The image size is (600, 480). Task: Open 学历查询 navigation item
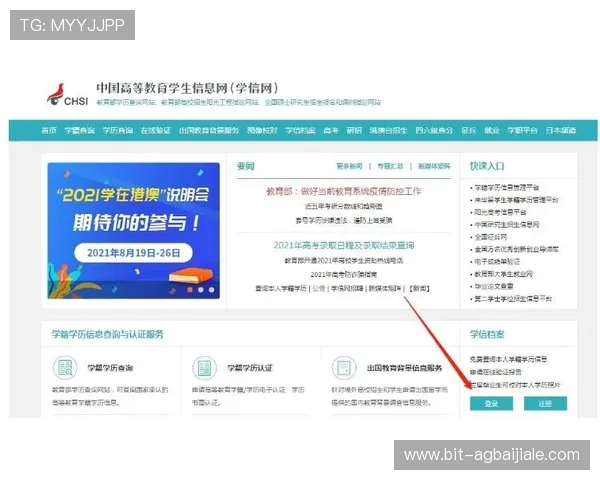tap(118, 131)
